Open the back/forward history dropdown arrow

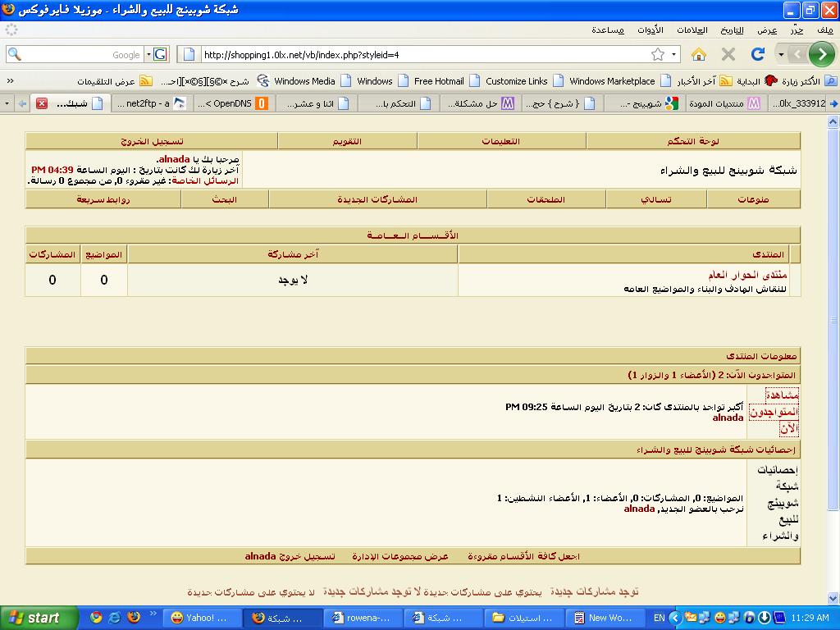pos(782,55)
